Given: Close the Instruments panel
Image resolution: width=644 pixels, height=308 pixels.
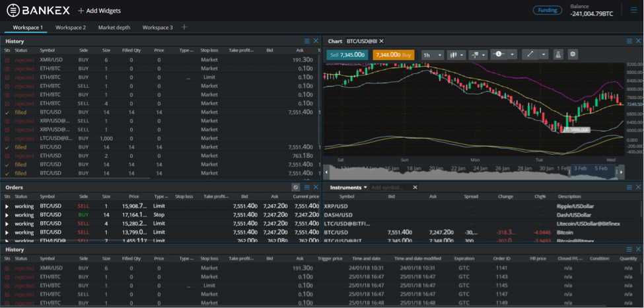Looking at the screenshot, I should pyautogui.click(x=638, y=187).
